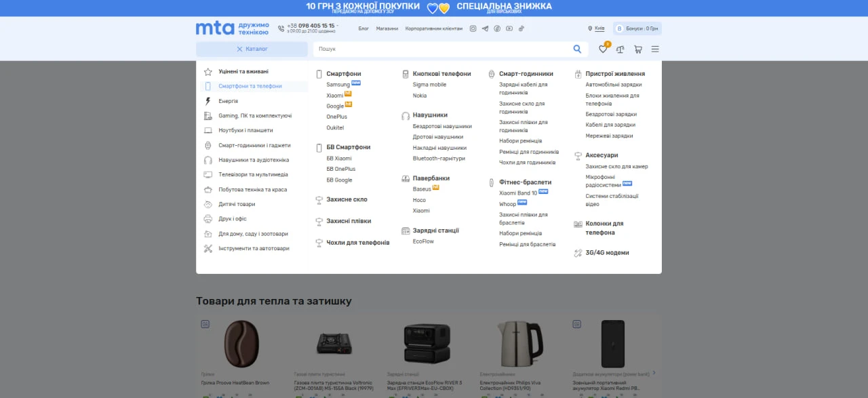Select Ноутбуки і планшети category
The height and width of the screenshot is (398, 868).
[245, 130]
